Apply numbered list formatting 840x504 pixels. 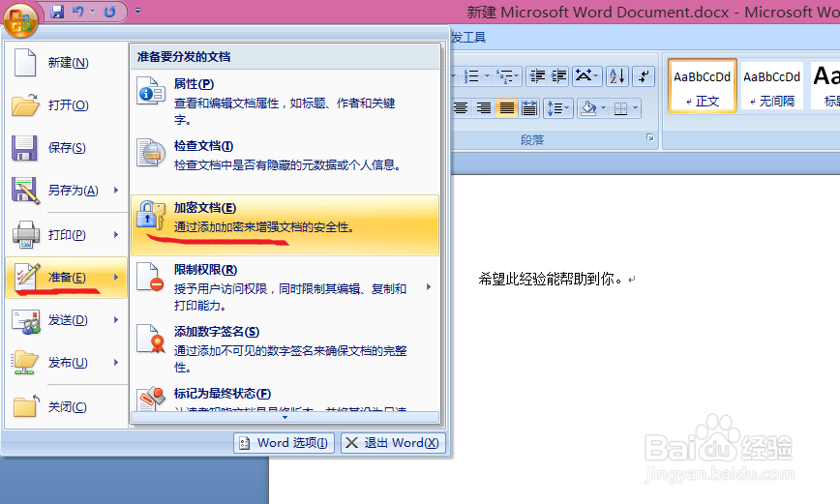(471, 76)
